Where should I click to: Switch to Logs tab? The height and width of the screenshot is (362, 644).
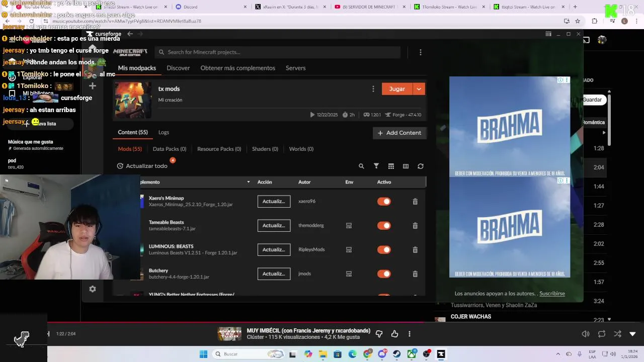pos(164,132)
